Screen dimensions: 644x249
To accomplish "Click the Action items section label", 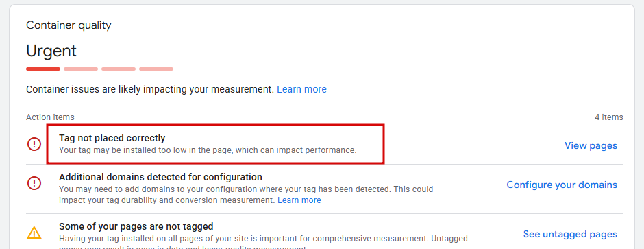I will [x=50, y=117].
